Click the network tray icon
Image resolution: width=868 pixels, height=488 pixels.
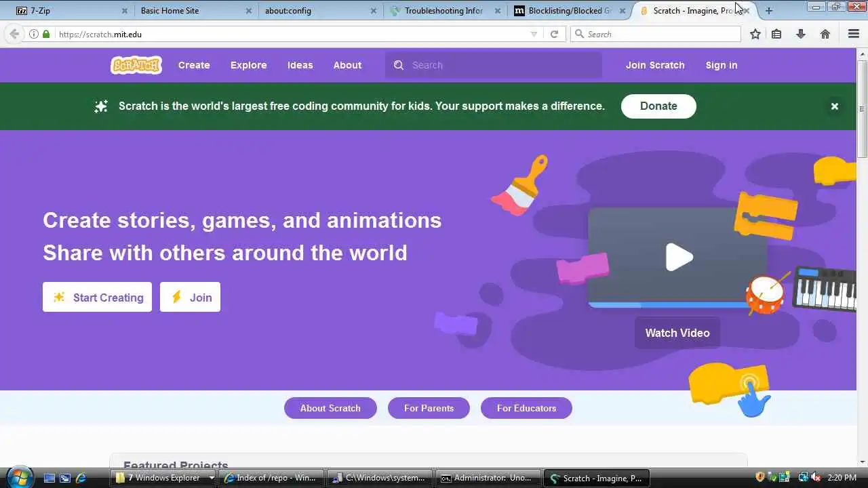804,477
